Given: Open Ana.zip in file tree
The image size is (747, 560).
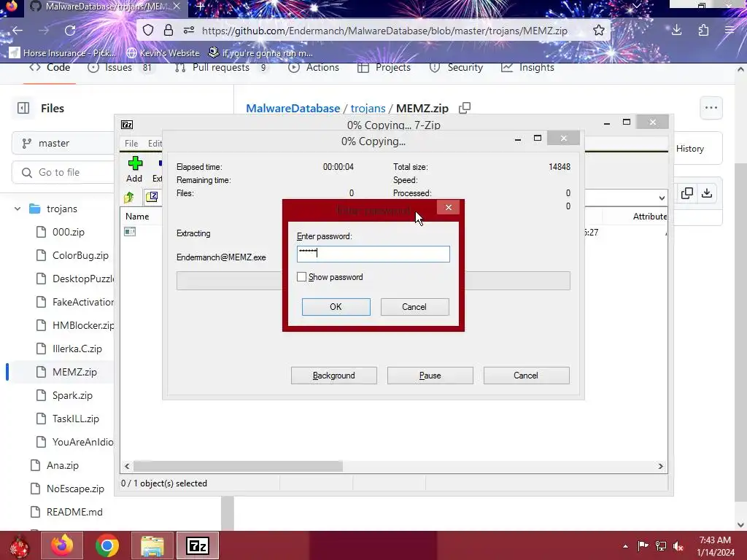Looking at the screenshot, I should pos(63,465).
